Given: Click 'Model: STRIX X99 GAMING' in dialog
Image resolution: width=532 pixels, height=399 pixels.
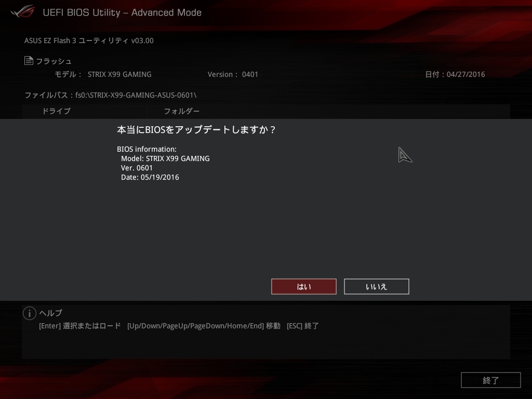Looking at the screenshot, I should click(165, 158).
